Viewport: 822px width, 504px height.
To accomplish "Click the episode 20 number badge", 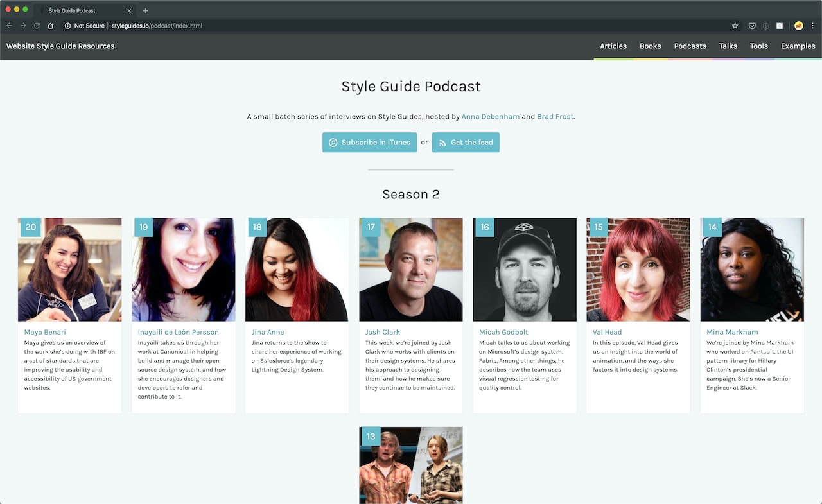I will 31,227.
